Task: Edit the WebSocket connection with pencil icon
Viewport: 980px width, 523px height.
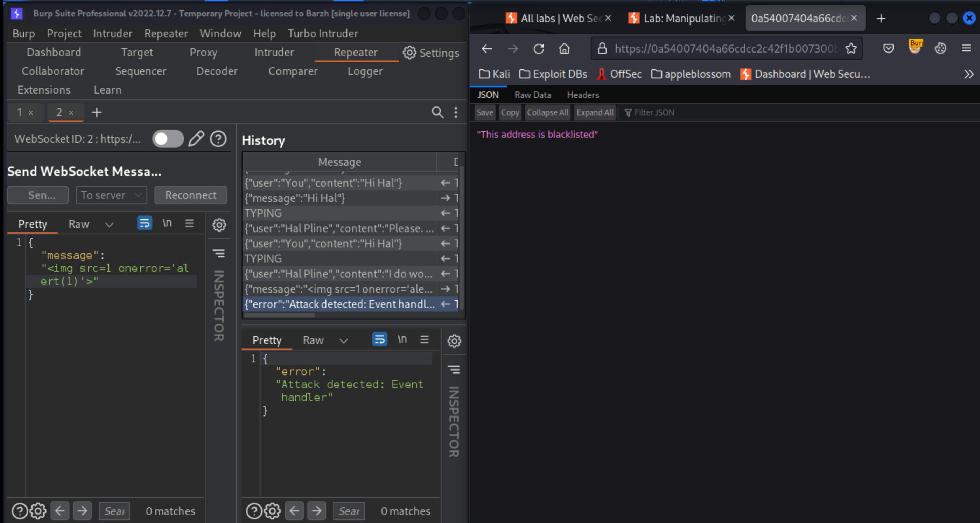Action: [196, 139]
